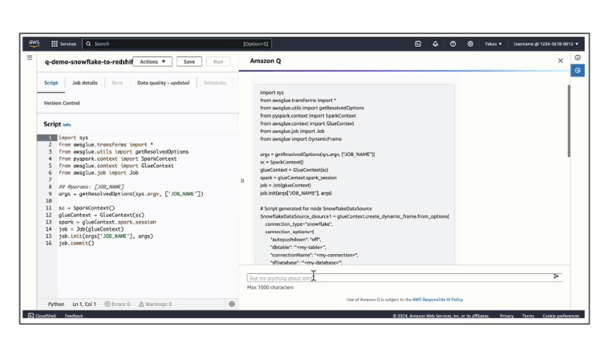Click the '## @params: [JOB_NAME]' comment line
Viewport: 611px width, 364px height.
coord(91,187)
